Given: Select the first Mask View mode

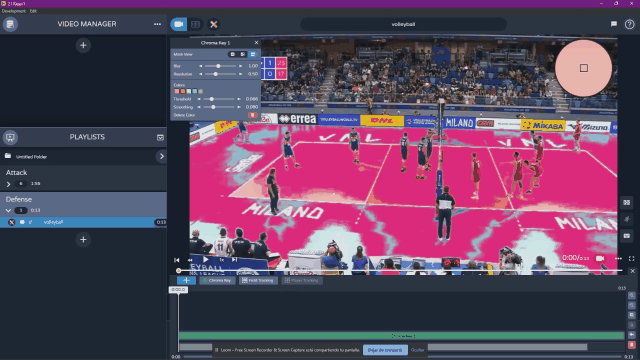Looking at the screenshot, I should [x=233, y=54].
